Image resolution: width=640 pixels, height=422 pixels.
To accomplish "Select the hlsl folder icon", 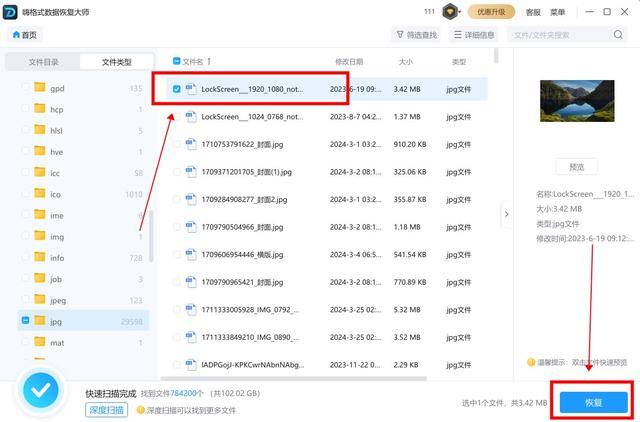I will point(40,129).
